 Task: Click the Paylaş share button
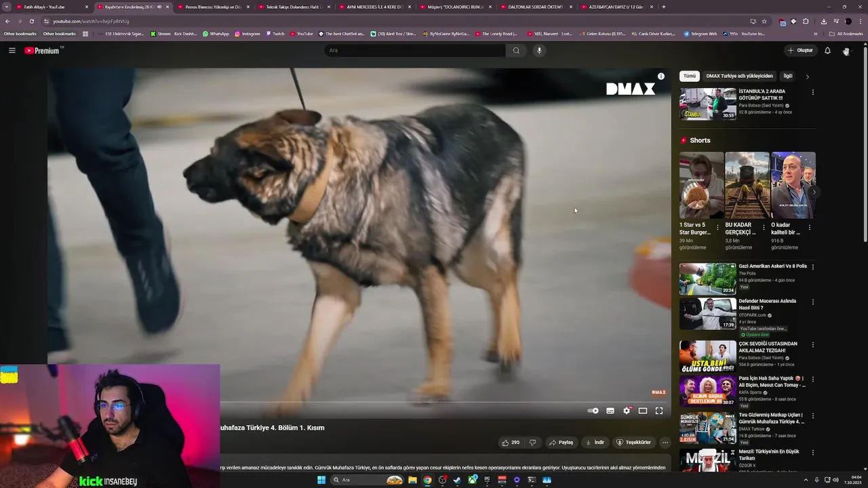pyautogui.click(x=561, y=443)
